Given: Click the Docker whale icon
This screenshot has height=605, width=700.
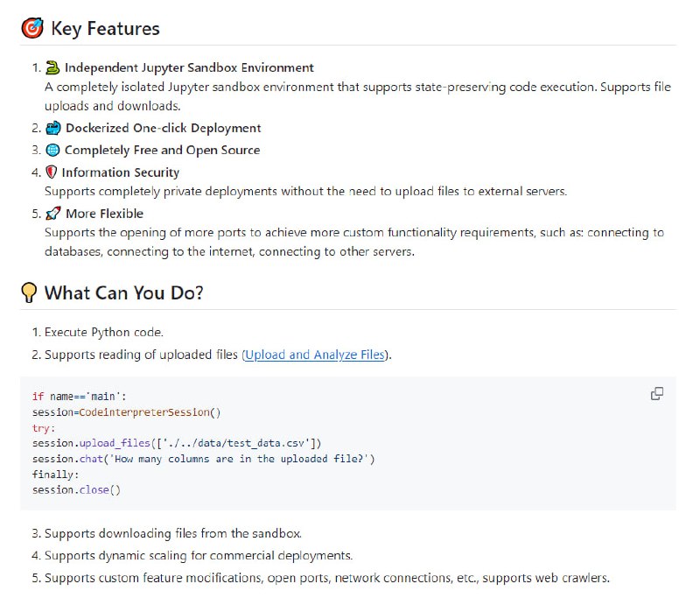Looking at the screenshot, I should tap(52, 128).
